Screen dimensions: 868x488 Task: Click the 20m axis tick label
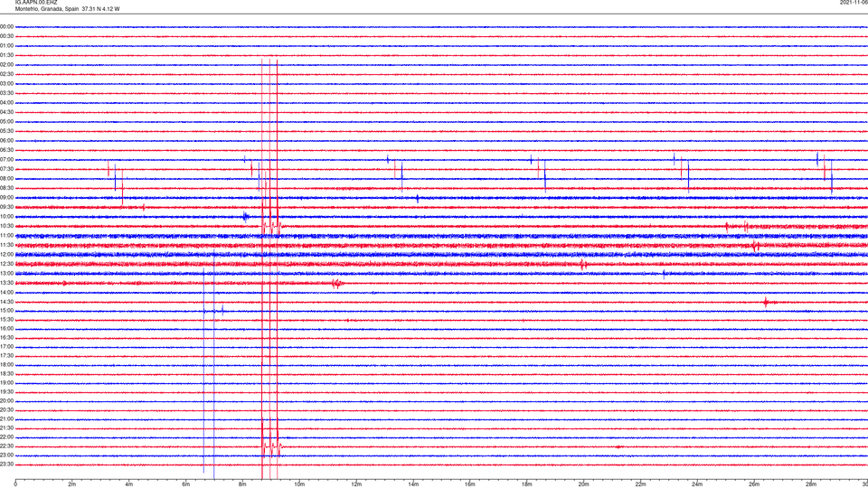[x=583, y=484]
